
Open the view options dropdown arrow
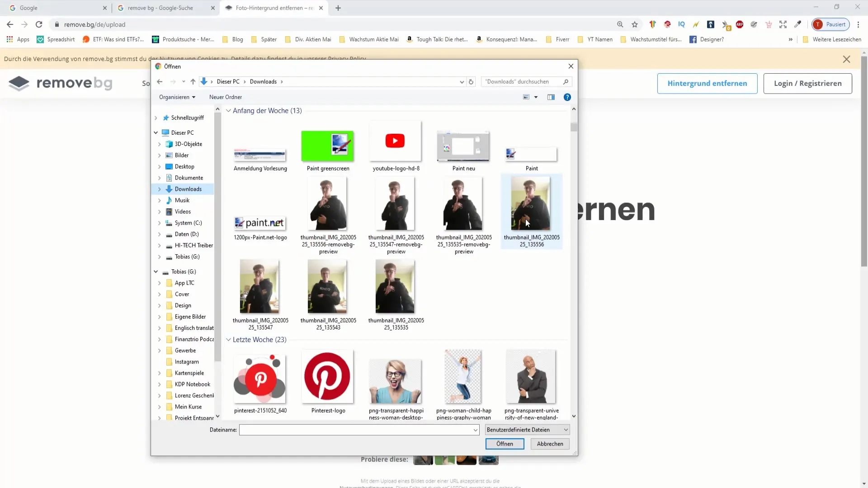coord(536,97)
